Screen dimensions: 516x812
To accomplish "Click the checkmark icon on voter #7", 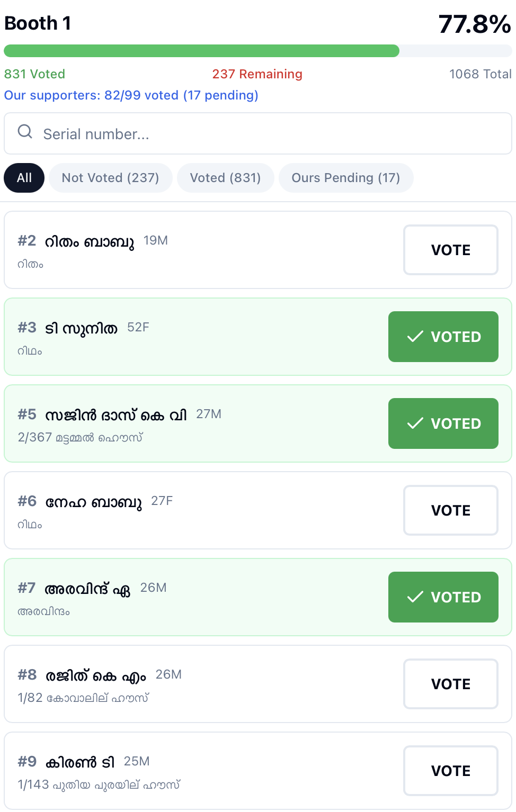I will tap(415, 597).
